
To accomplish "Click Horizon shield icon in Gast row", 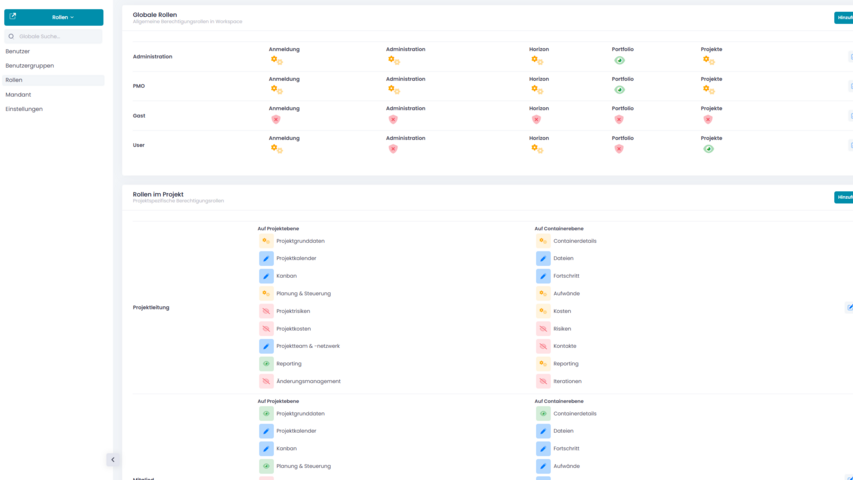I will point(536,119).
